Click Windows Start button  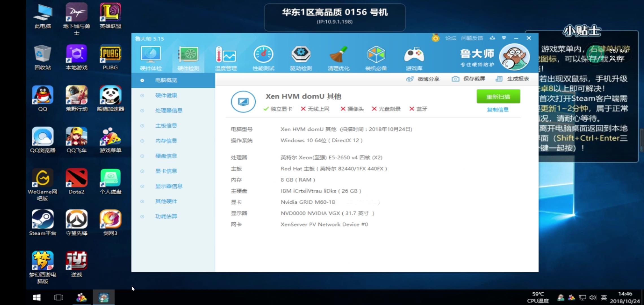[37, 297]
